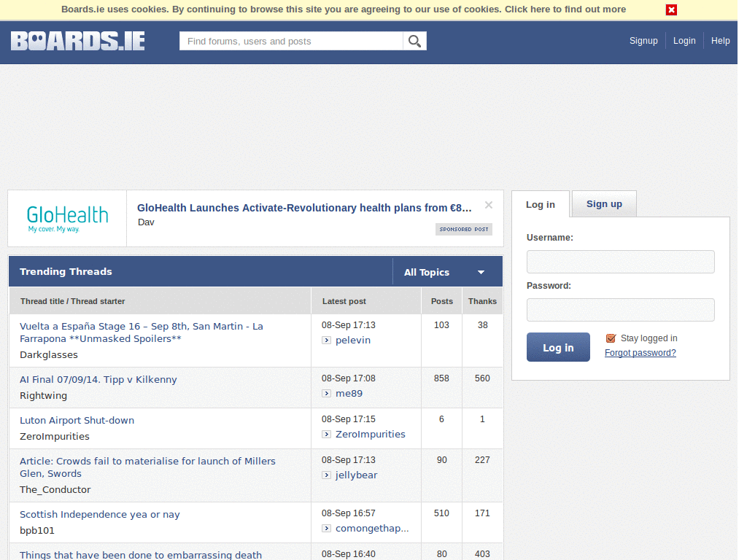This screenshot has height=560, width=747.
Task: Click the SPONSORED POST label
Action: point(464,229)
